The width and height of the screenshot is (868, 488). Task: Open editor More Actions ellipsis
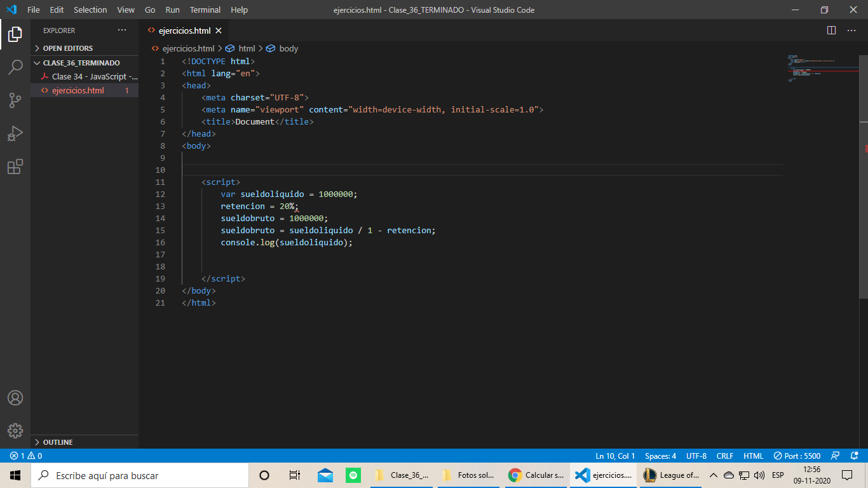[851, 30]
